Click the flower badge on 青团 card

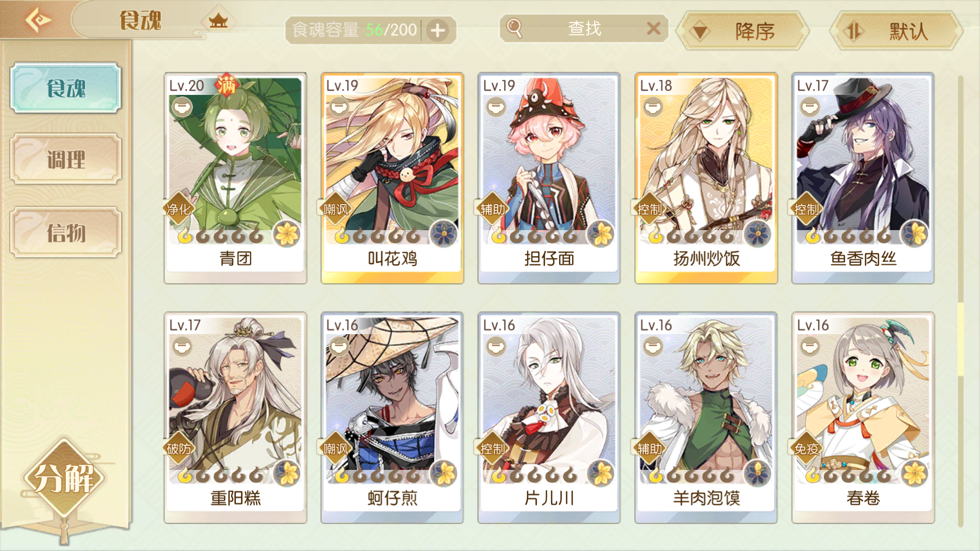[x=287, y=234]
